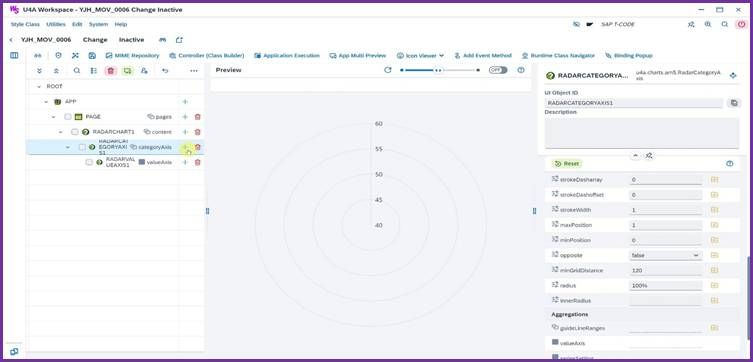Open the Utilities menu
This screenshot has width=753, height=362.
[56, 24]
